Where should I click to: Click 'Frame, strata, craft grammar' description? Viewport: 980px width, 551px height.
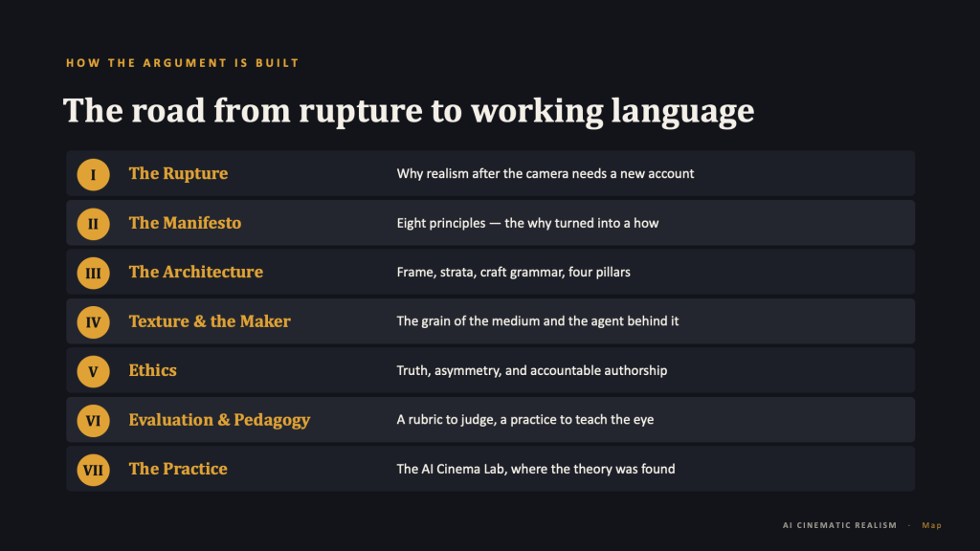tap(513, 273)
